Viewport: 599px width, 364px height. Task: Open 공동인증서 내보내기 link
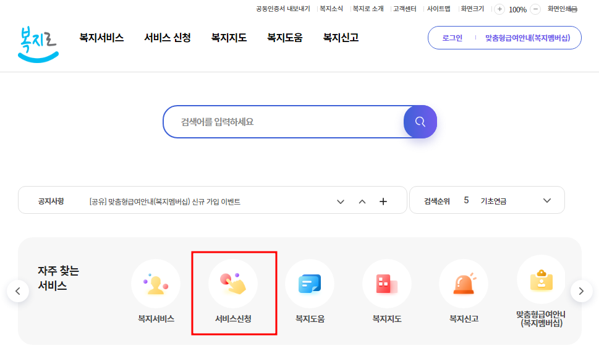[283, 9]
